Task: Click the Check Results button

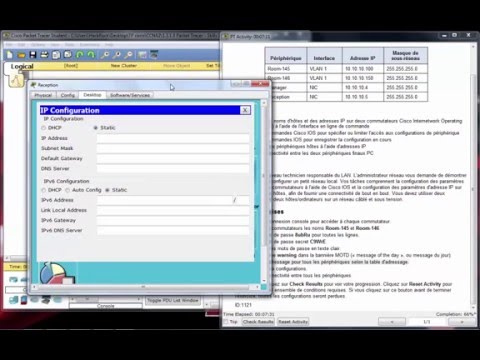Action: click(258, 322)
